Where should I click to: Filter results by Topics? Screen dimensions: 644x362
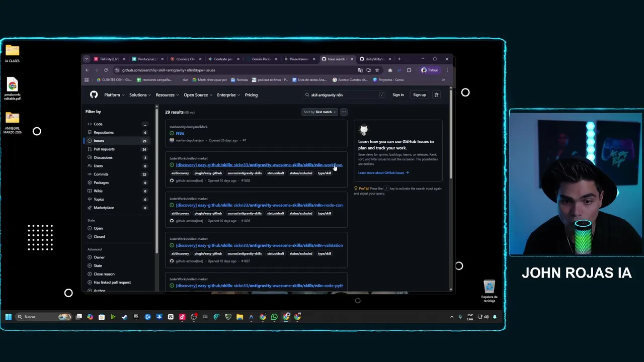click(x=117, y=200)
